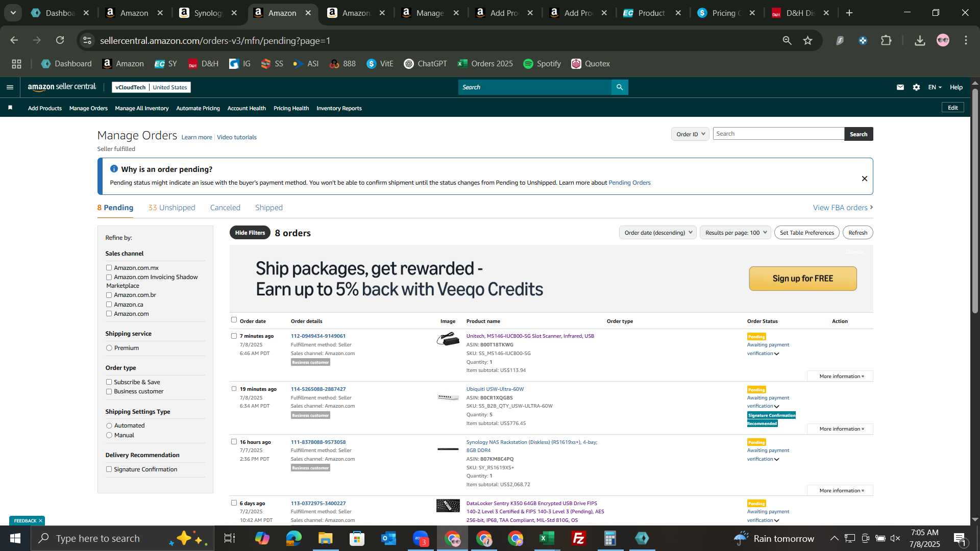Open the settings gear in Seller Central
980x551 pixels.
click(x=917, y=87)
